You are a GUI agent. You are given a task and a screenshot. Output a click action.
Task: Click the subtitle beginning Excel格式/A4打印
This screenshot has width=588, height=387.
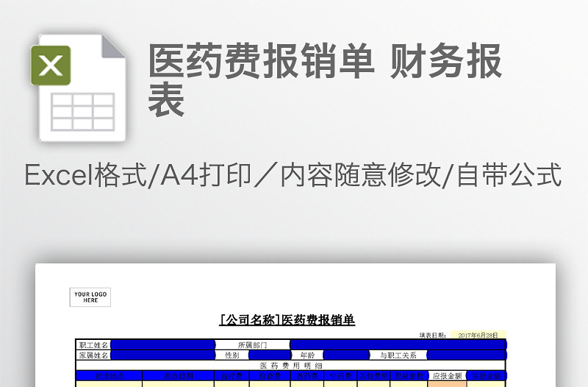[x=293, y=174]
